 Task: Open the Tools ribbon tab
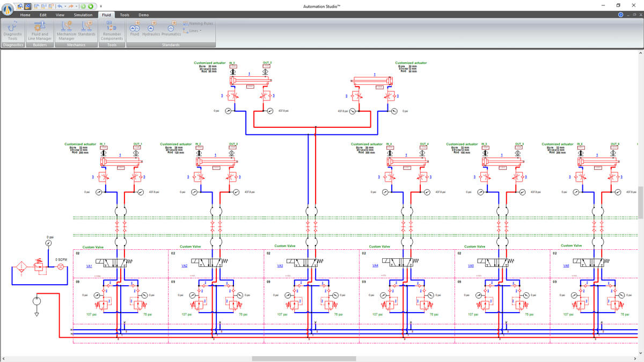(x=125, y=15)
